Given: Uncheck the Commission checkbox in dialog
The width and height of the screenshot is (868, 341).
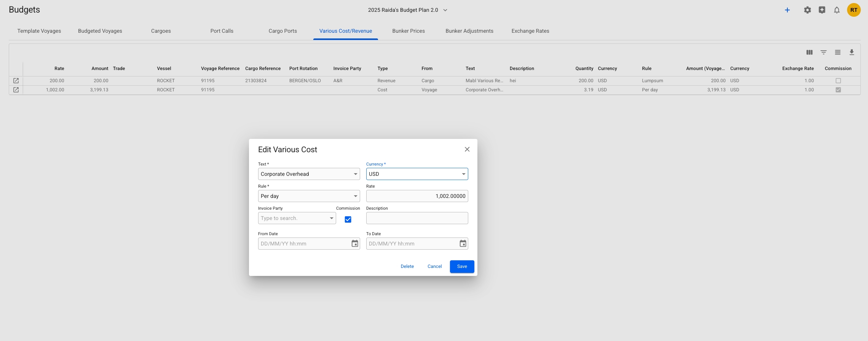Looking at the screenshot, I should [348, 219].
